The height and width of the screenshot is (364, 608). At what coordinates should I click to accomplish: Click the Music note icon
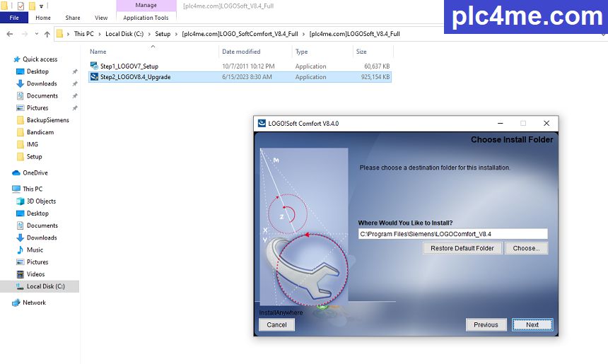tap(21, 249)
